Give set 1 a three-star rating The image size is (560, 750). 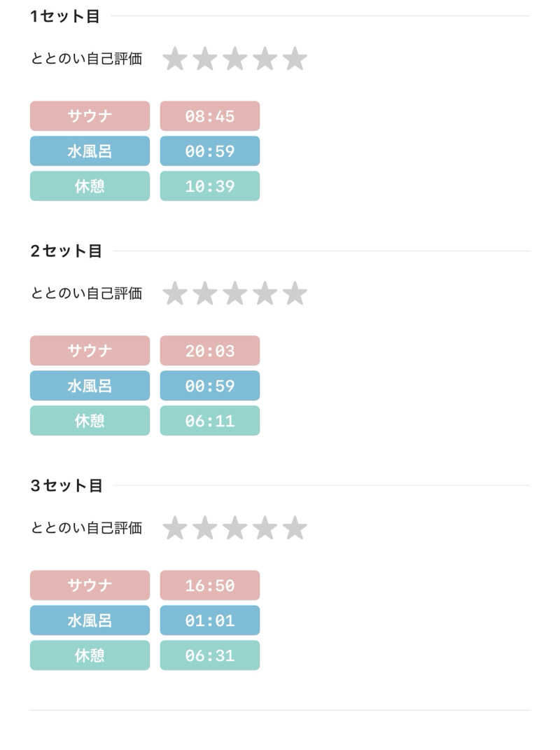[x=234, y=59]
